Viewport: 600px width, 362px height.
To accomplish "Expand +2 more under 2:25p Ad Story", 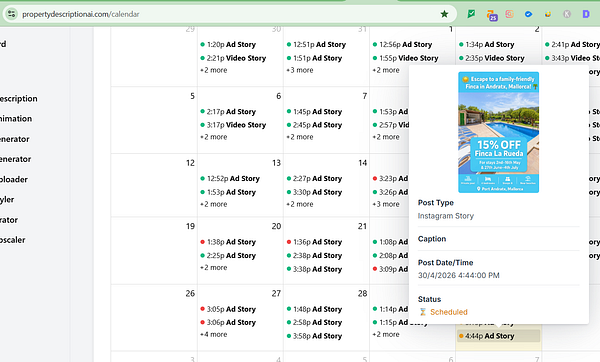I will pyautogui.click(x=214, y=267).
